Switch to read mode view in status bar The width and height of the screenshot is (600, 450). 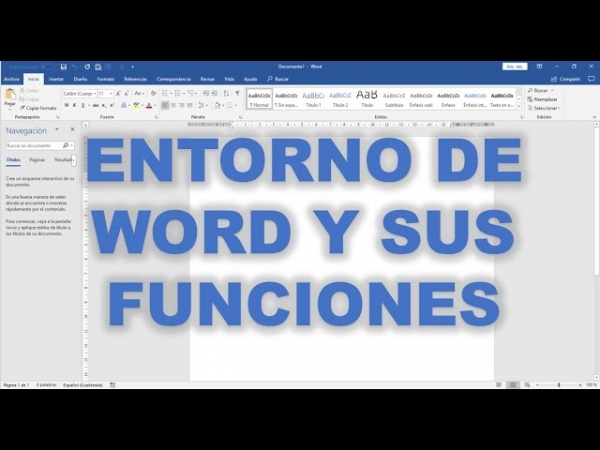point(499,385)
